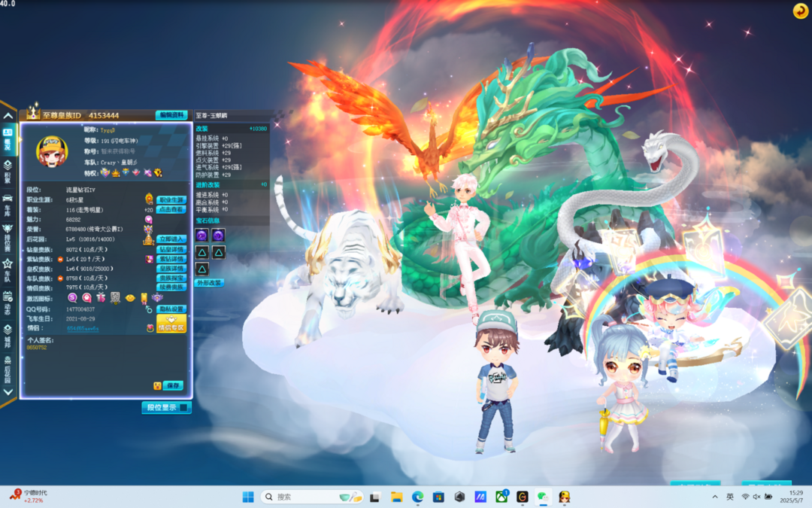Image resolution: width=812 pixels, height=508 pixels.
Task: Click the first privilege badge in 特权 row
Action: coord(105,172)
